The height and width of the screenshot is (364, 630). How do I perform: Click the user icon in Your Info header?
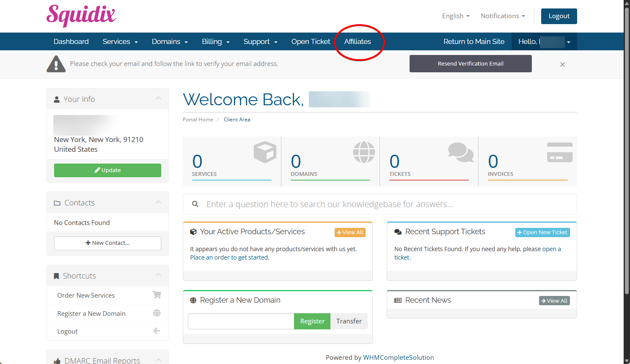(57, 99)
